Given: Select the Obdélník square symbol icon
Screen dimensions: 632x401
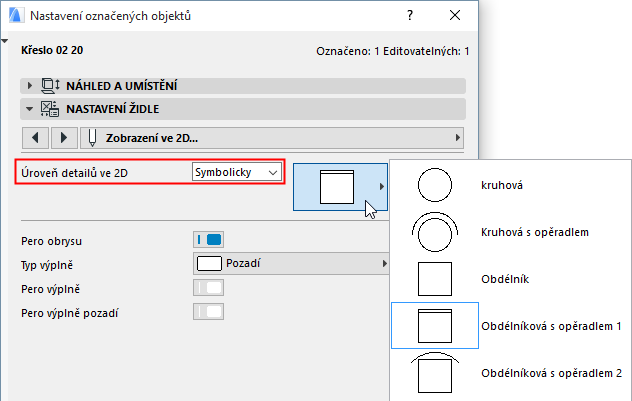Looking at the screenshot, I should (x=435, y=279).
